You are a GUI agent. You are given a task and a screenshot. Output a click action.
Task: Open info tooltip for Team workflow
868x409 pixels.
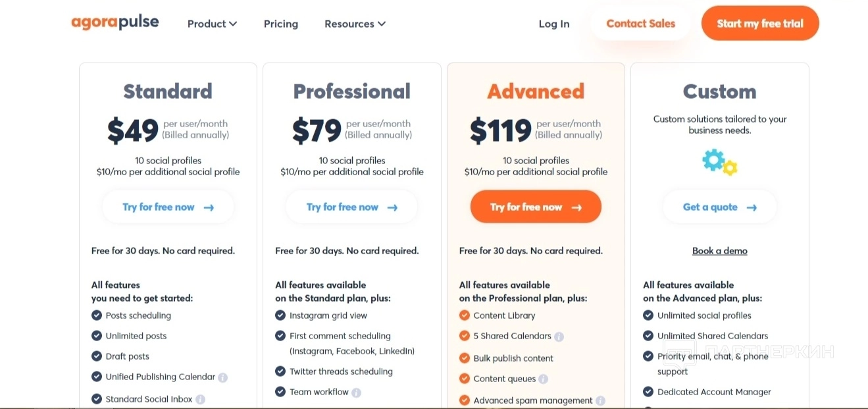(356, 393)
